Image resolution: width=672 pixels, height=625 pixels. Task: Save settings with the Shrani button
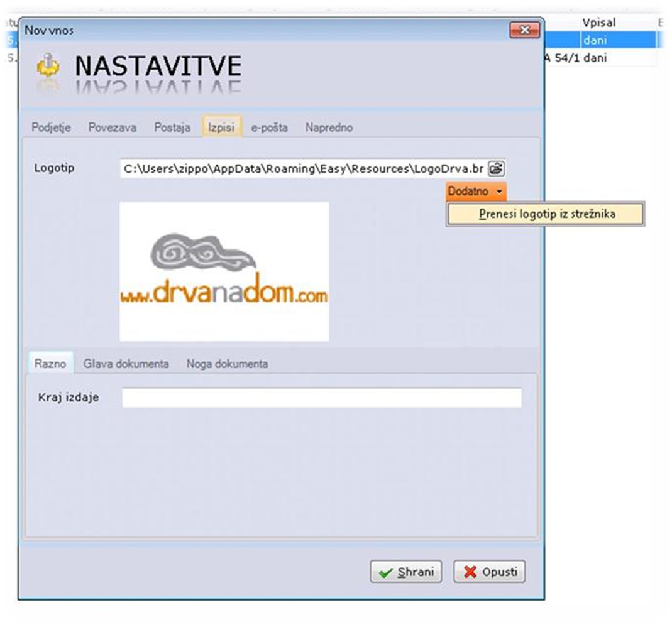[406, 572]
